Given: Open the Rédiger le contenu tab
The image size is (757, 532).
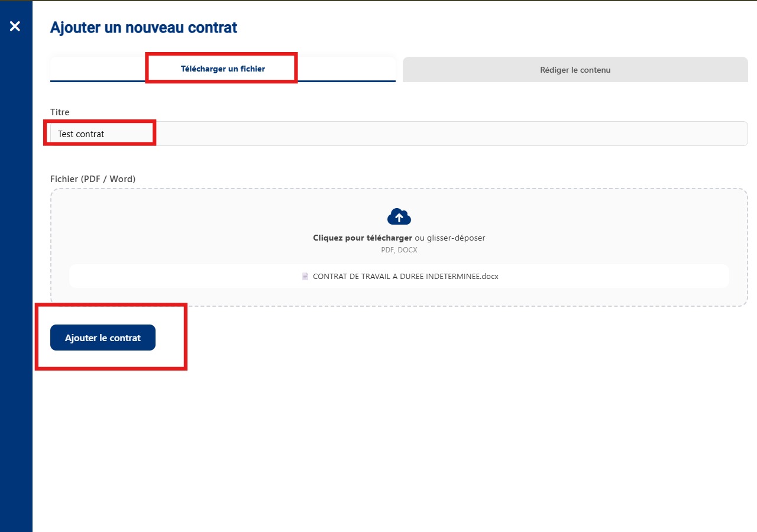Looking at the screenshot, I should [x=575, y=70].
